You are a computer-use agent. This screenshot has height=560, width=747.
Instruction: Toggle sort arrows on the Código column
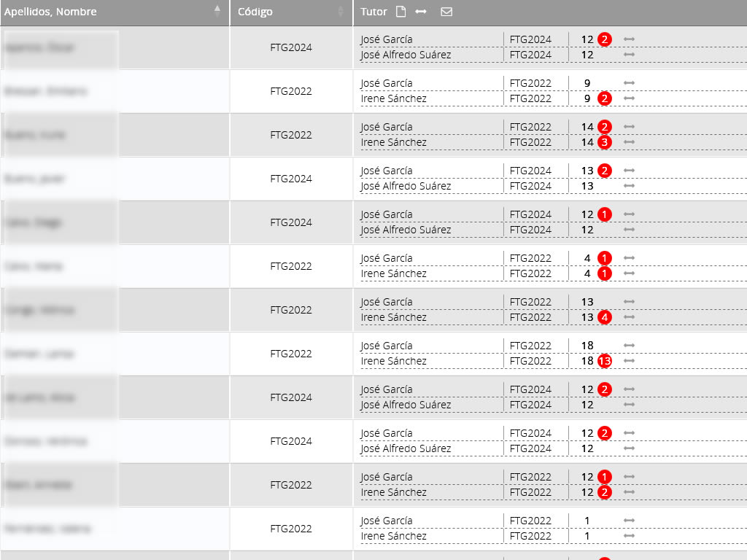pyautogui.click(x=341, y=12)
